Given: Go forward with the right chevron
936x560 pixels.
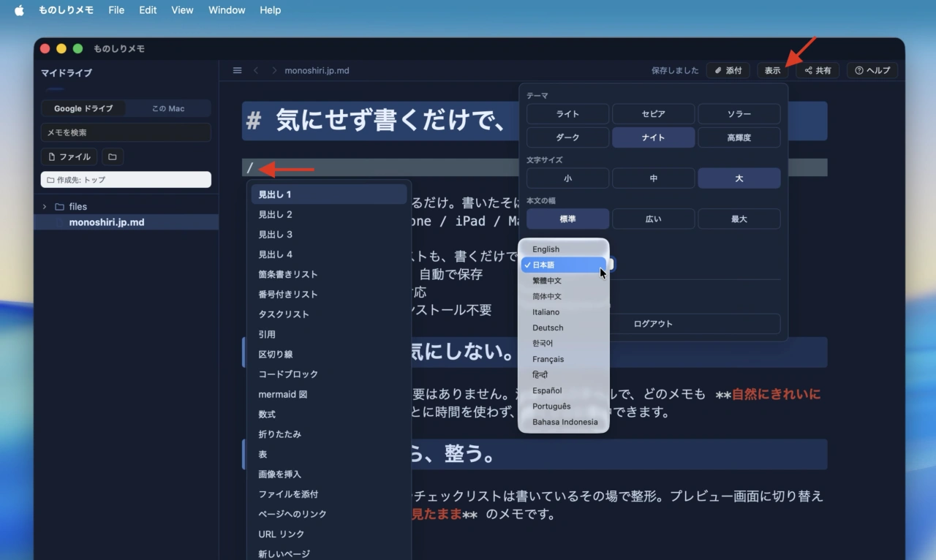Looking at the screenshot, I should 274,70.
